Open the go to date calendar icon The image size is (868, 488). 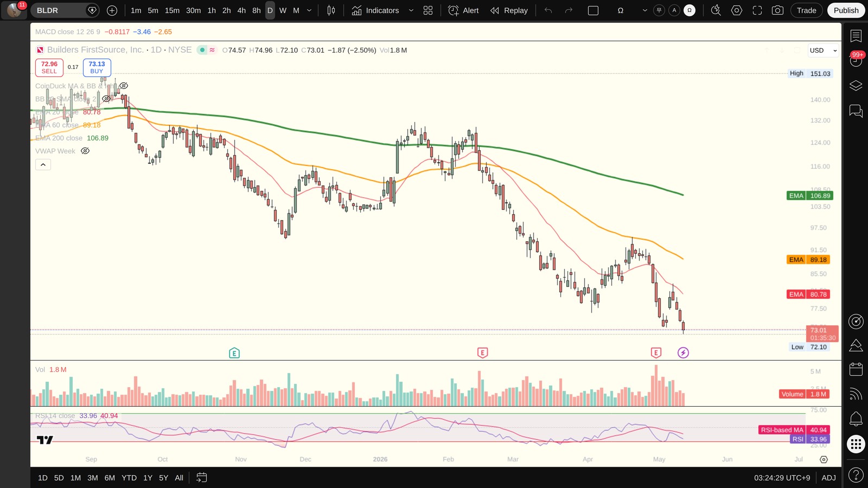tap(201, 478)
